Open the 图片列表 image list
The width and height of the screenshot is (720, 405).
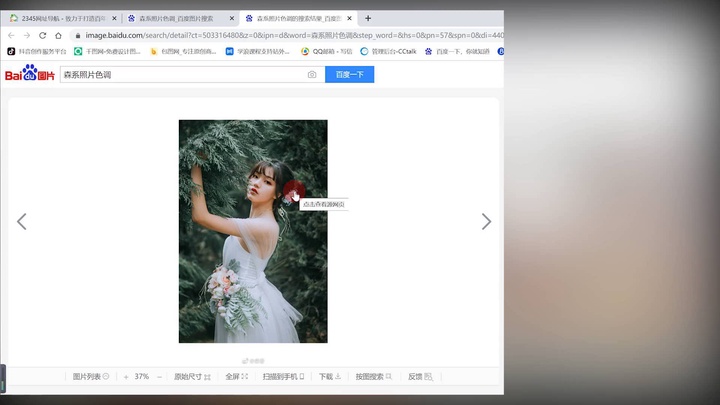(x=90, y=377)
